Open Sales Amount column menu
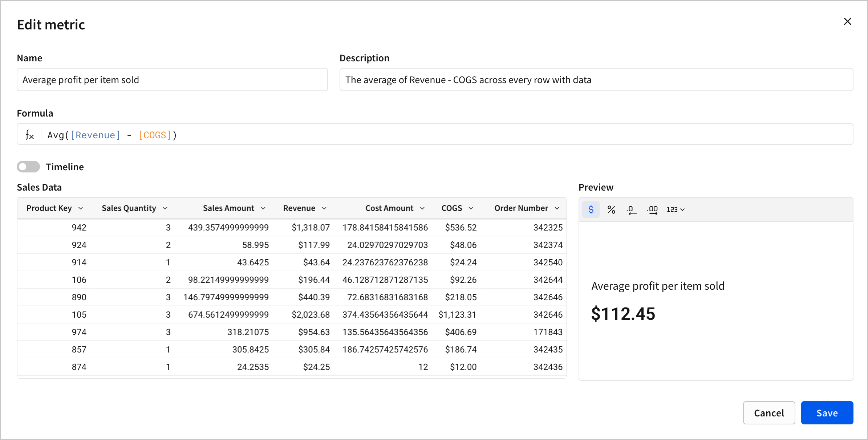Viewport: 868px width, 440px height. pyautogui.click(x=263, y=208)
